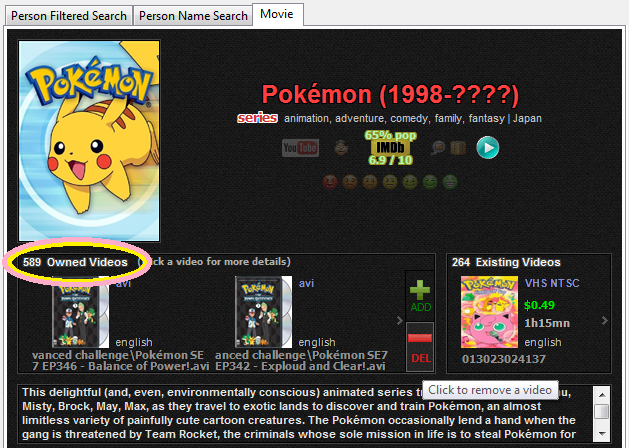The height and width of the screenshot is (448, 629).
Task: Click english label under Existing Videos
Action: point(543,343)
